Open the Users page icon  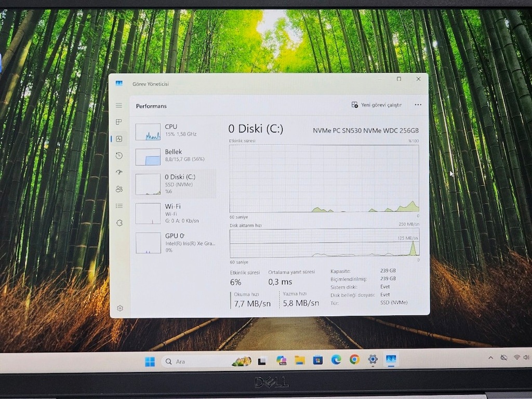click(x=119, y=189)
